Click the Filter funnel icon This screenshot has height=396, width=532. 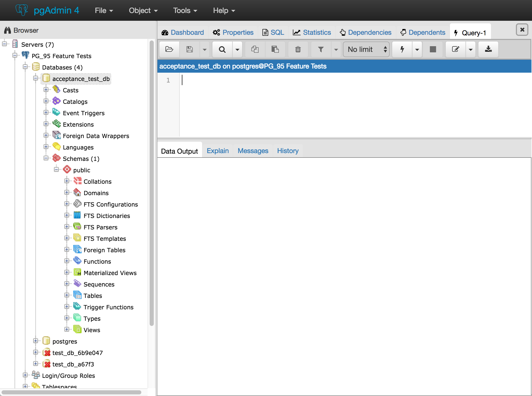321,49
